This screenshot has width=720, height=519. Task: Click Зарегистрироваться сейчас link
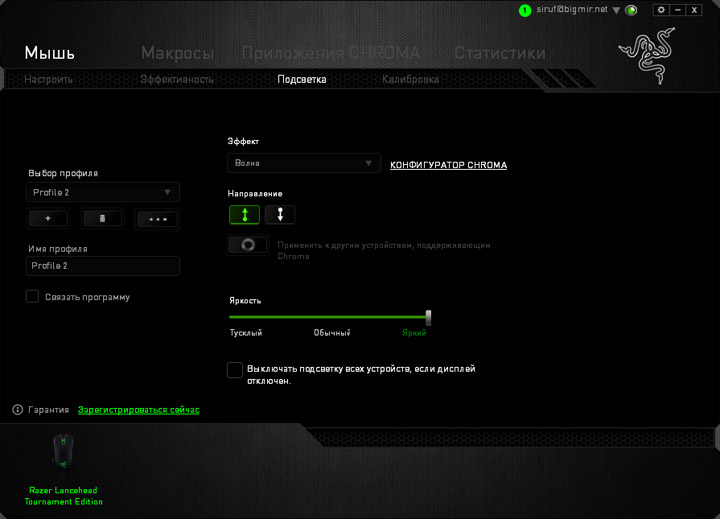139,410
